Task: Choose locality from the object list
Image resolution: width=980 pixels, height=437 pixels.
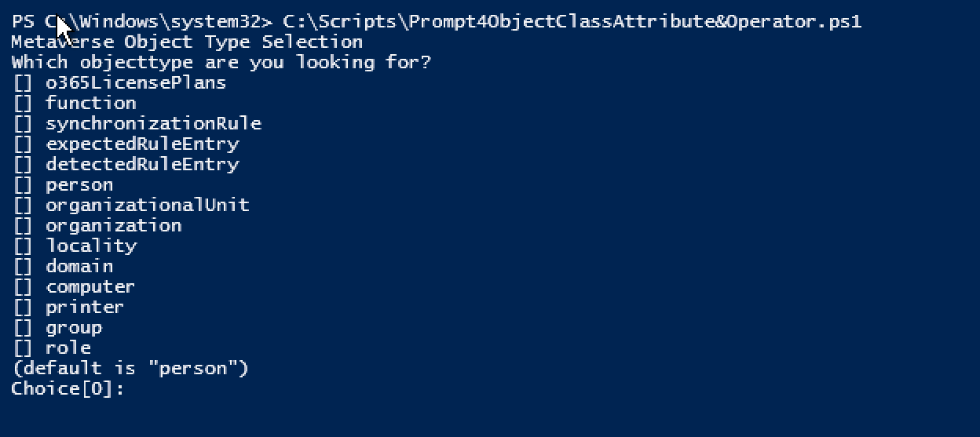Action: [91, 246]
